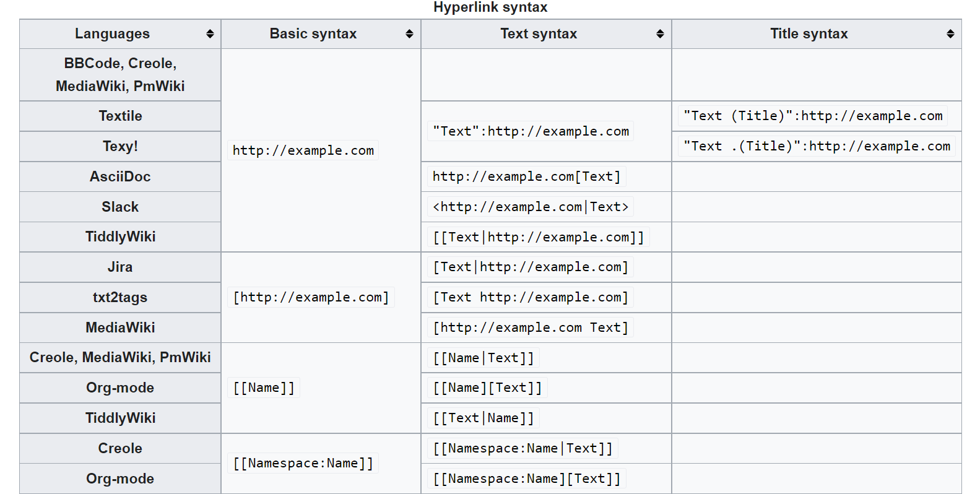
Task: Click the Basic syntax header text
Action: pyautogui.click(x=313, y=34)
